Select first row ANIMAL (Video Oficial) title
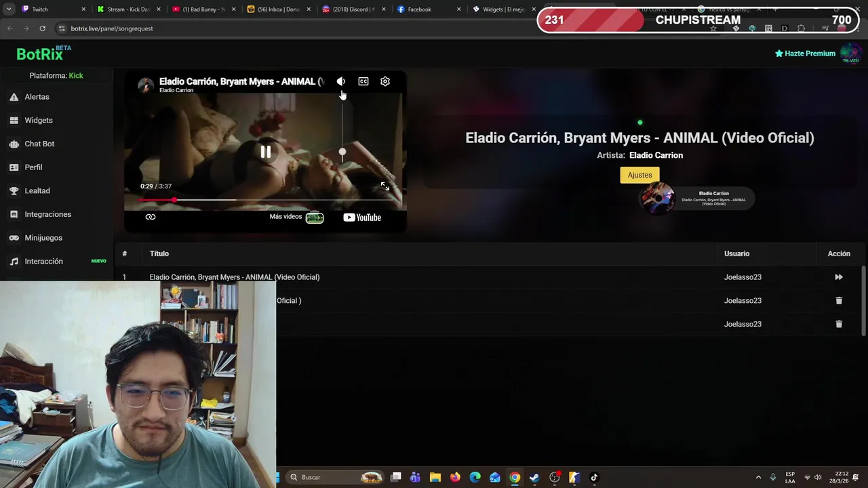The image size is (868, 488). (x=235, y=277)
